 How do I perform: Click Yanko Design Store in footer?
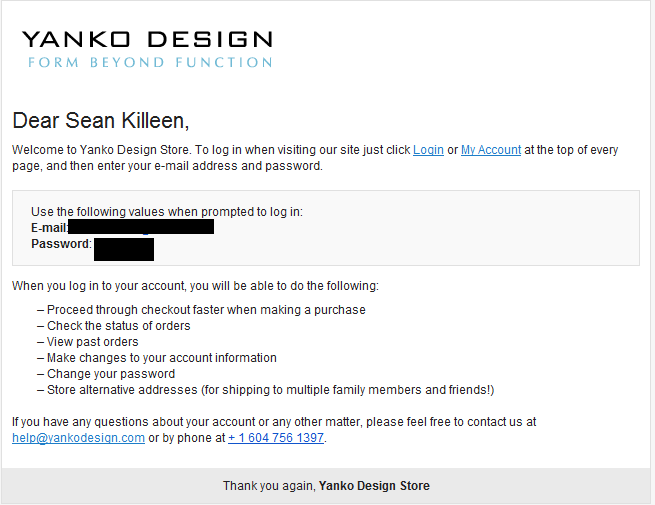pyautogui.click(x=374, y=486)
